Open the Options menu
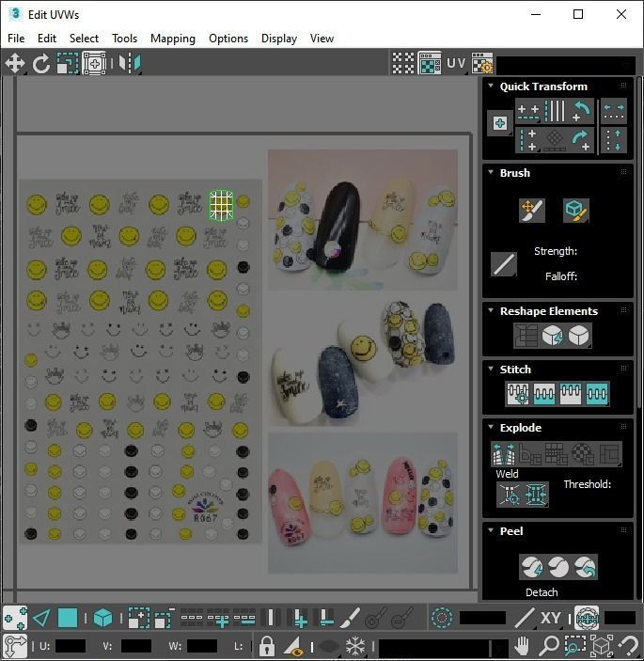 (x=228, y=39)
